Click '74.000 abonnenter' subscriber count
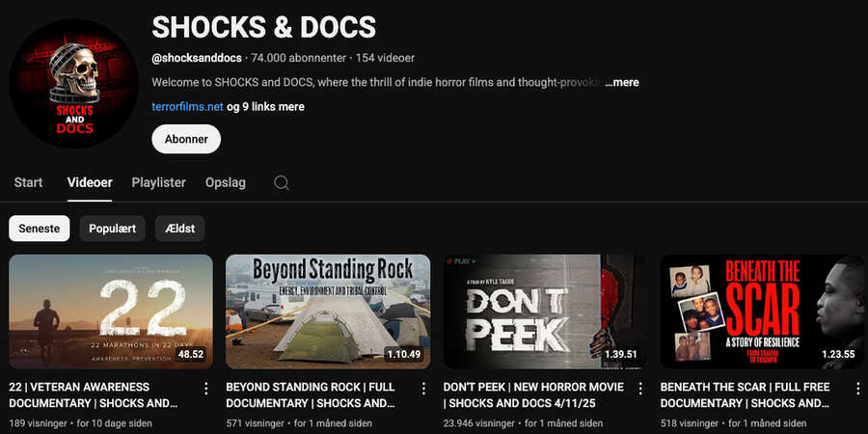The height and width of the screenshot is (434, 868). coord(298,58)
